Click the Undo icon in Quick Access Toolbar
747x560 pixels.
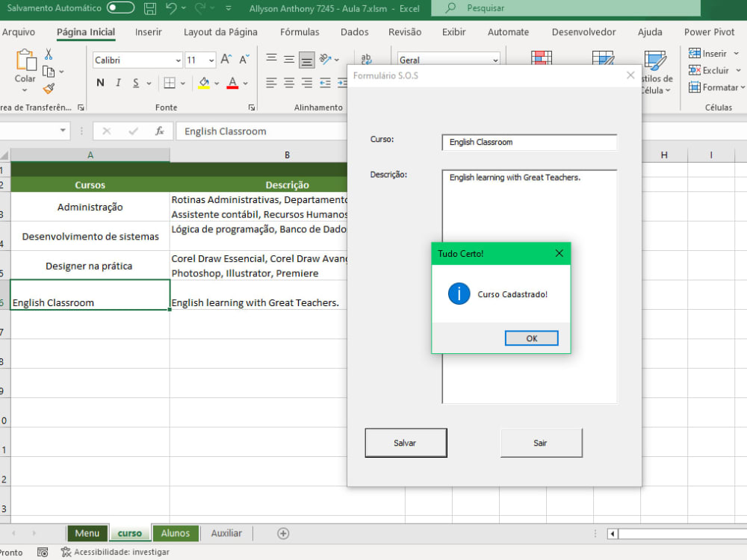coord(173,8)
